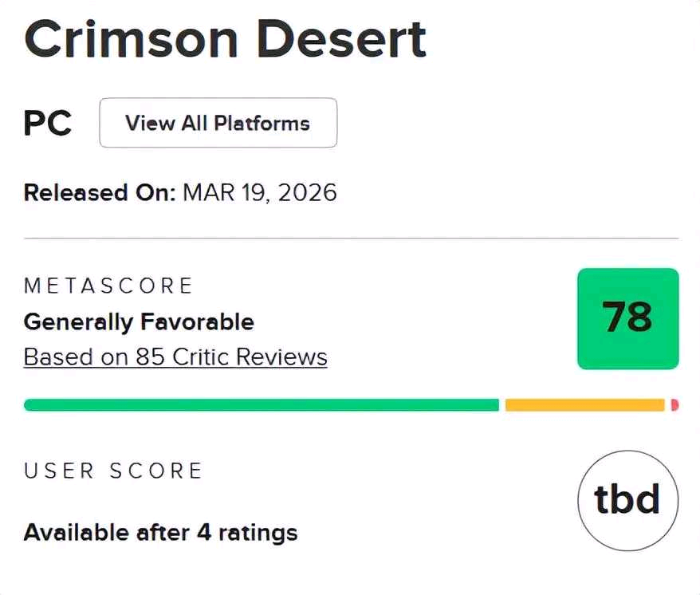
Task: Click the METASCORE heading
Action: 108,286
